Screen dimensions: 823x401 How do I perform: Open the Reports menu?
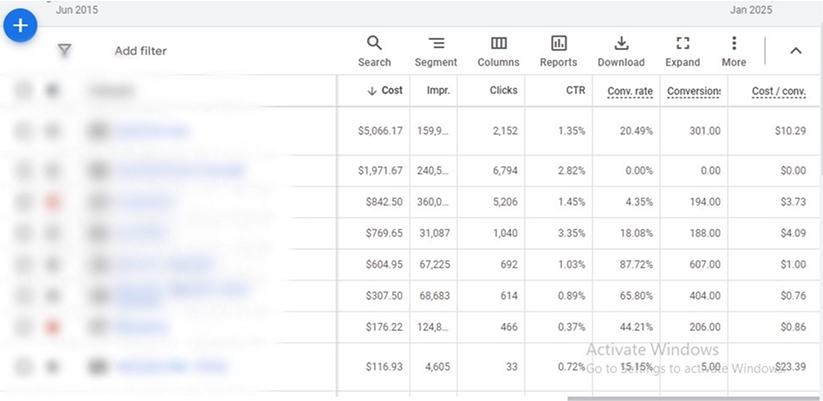pos(558,51)
